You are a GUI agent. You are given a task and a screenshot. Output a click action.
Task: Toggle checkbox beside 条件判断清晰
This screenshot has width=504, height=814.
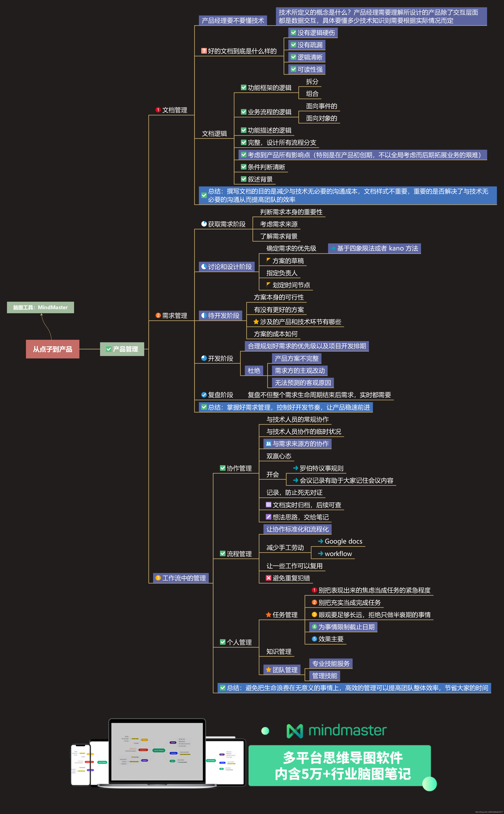point(244,167)
